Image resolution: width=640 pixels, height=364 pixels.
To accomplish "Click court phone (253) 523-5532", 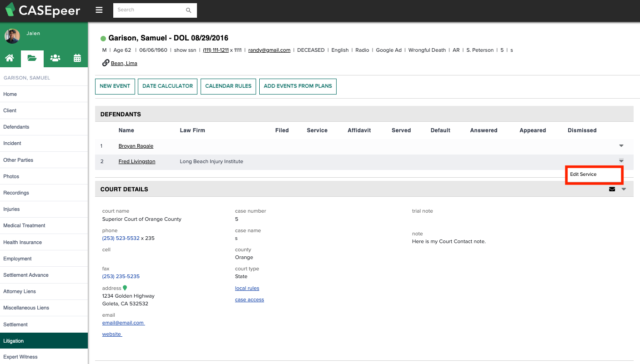I will 121,238.
